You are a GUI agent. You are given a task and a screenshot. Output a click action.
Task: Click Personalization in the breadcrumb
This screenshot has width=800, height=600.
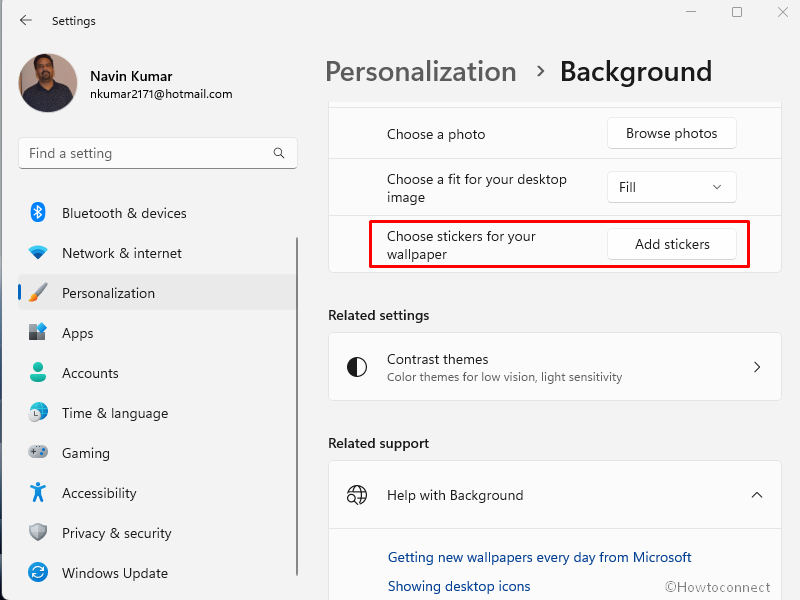pyautogui.click(x=420, y=71)
